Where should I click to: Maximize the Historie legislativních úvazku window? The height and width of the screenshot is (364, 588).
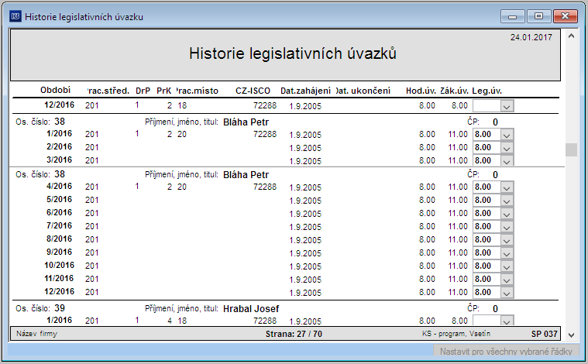(538, 16)
